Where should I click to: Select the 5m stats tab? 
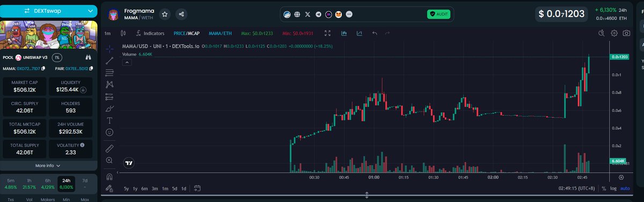coord(11,183)
